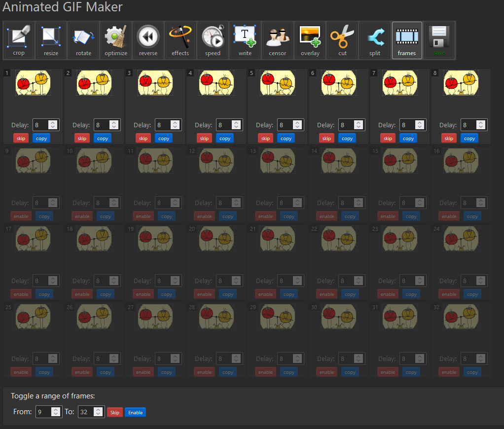Copy frame 5 with blue button
This screenshot has height=429, width=504.
coord(286,139)
